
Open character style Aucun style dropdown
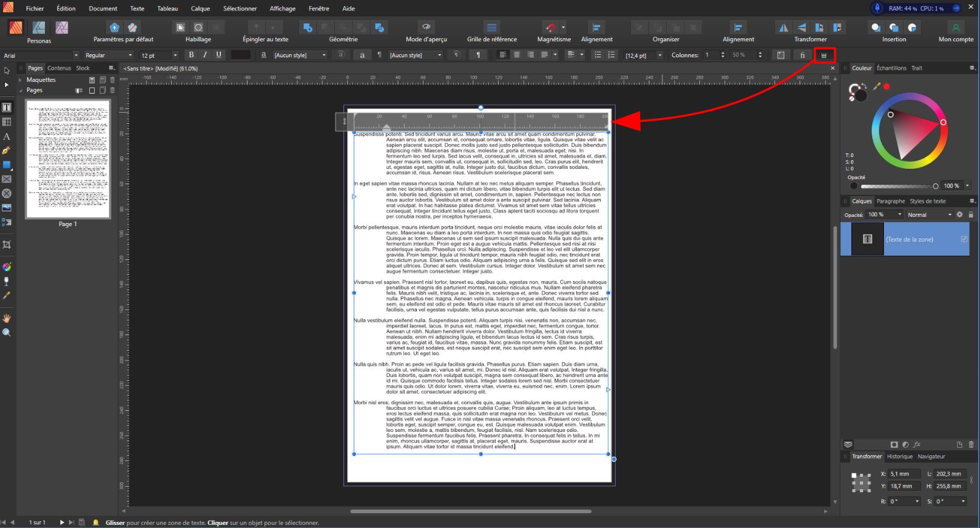pyautogui.click(x=300, y=55)
